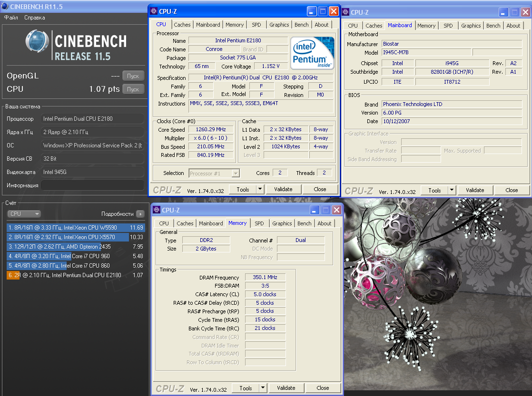Click Tools button in CPU-Z Memory window
Screen dimensions: 532x396
click(246, 388)
